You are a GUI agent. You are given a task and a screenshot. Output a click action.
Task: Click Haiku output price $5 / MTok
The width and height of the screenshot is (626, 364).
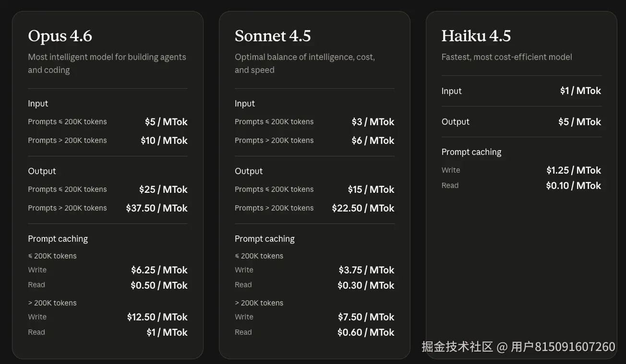point(580,122)
